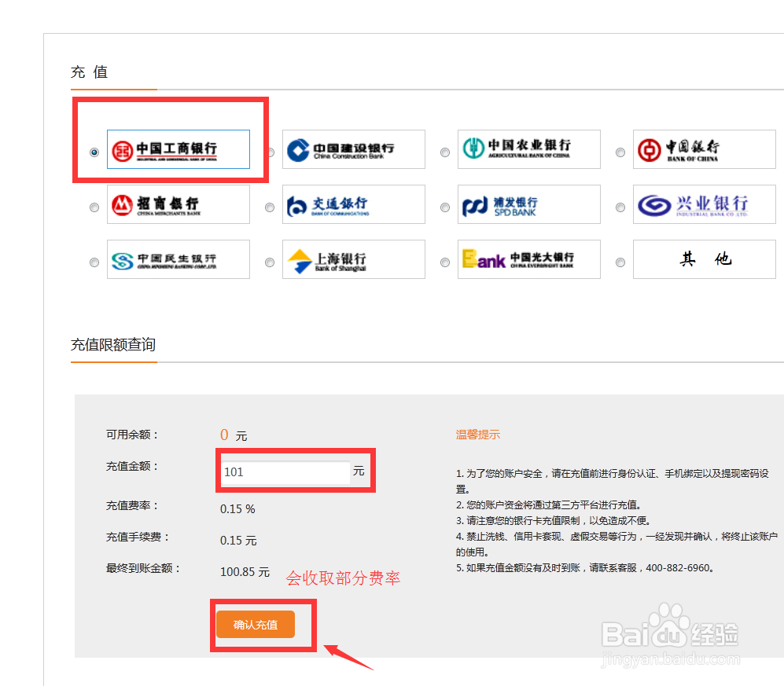
Task: Open the 充值 section tab heading
Action: pyautogui.click(x=90, y=72)
